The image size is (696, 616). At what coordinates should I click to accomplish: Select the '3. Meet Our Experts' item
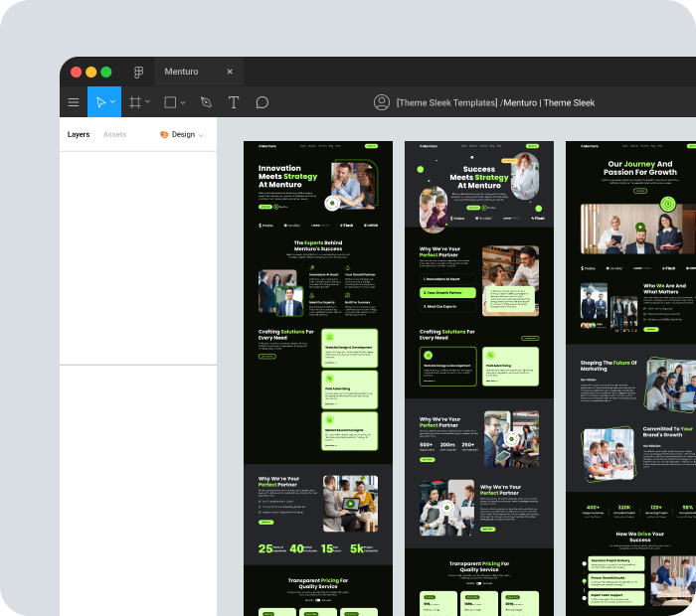point(447,306)
